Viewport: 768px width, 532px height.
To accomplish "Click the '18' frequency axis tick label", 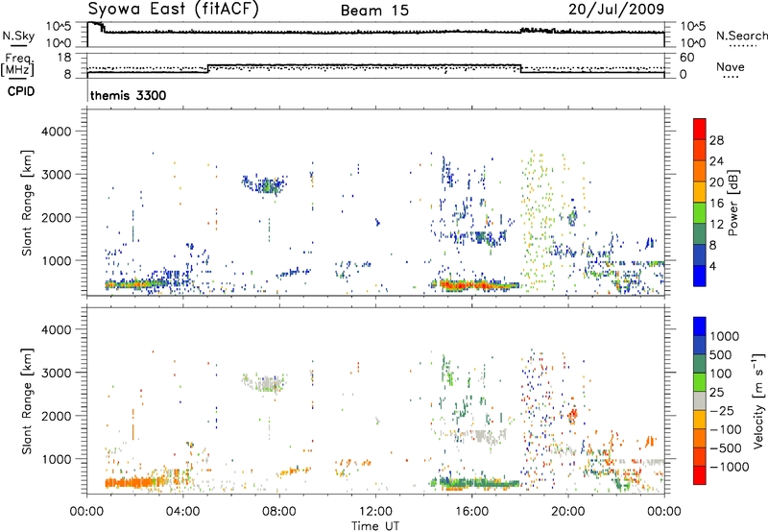I will pyautogui.click(x=64, y=58).
